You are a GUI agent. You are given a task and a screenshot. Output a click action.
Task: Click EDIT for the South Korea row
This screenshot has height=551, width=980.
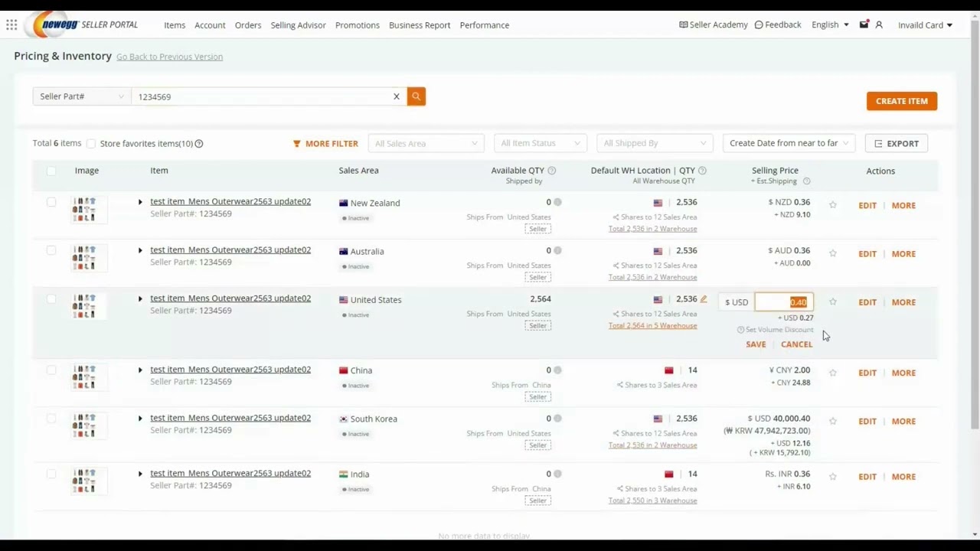coord(867,421)
